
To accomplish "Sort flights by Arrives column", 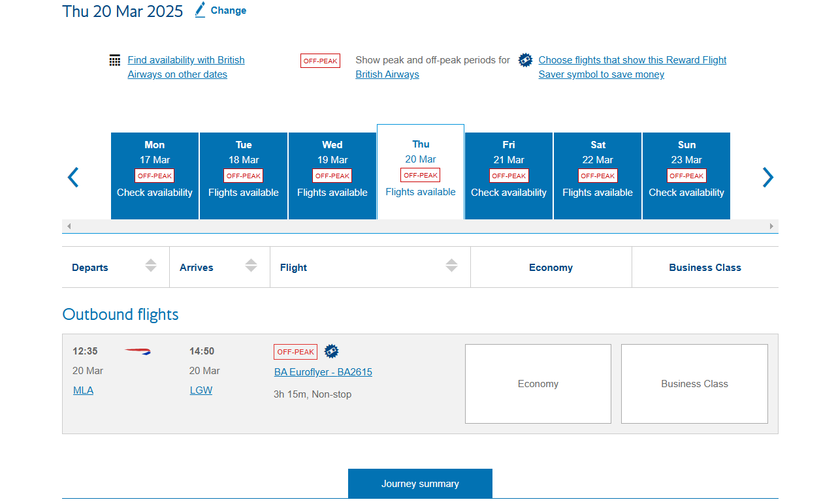I will pos(251,266).
